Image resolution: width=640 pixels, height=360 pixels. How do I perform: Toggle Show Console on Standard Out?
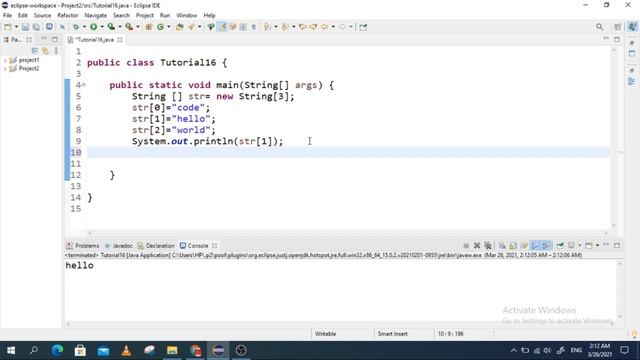[x=535, y=245]
